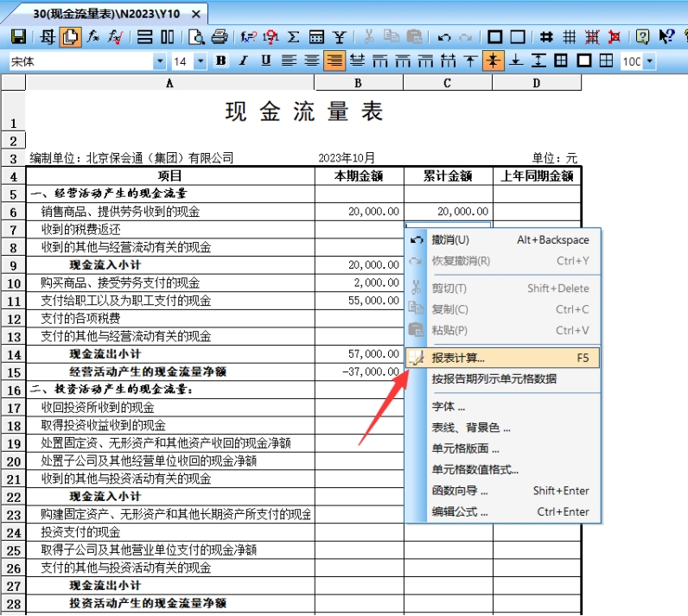
Task: Open 表线、背景色... from context menu
Action: coord(471,428)
